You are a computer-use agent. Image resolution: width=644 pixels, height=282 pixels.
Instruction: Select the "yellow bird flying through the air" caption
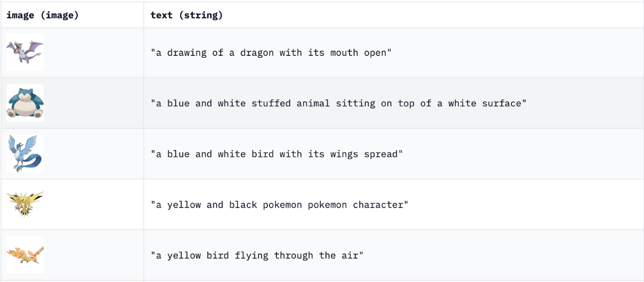257,255
